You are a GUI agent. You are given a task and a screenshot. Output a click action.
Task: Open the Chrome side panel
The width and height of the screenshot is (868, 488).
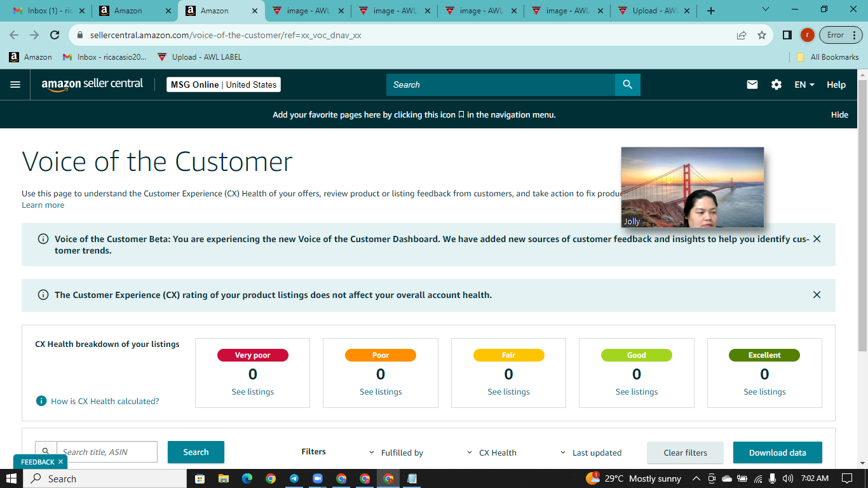coord(787,35)
